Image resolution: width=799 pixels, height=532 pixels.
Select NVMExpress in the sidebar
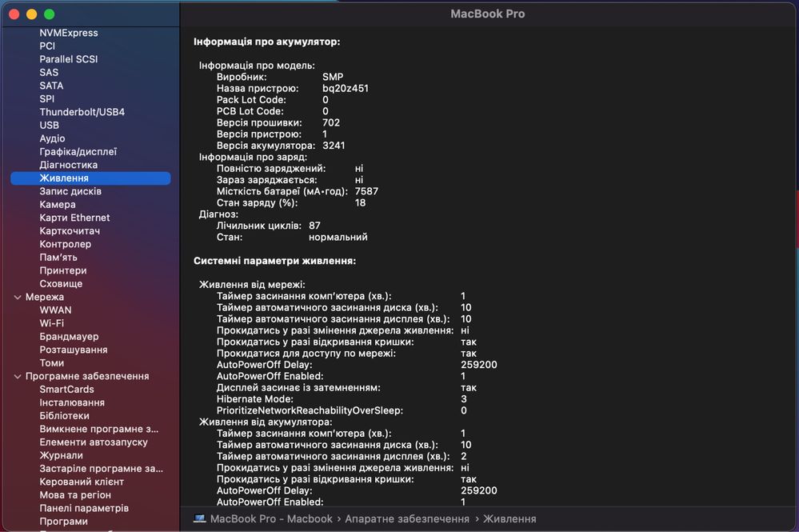[69, 33]
